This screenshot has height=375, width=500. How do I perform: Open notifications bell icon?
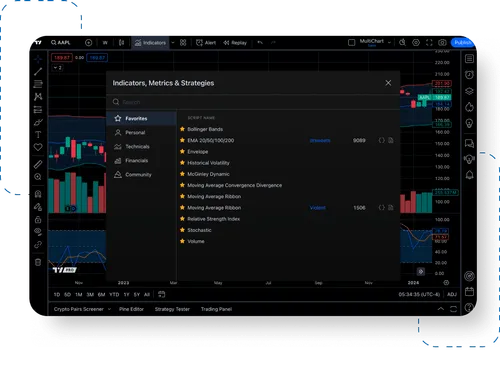click(x=469, y=175)
